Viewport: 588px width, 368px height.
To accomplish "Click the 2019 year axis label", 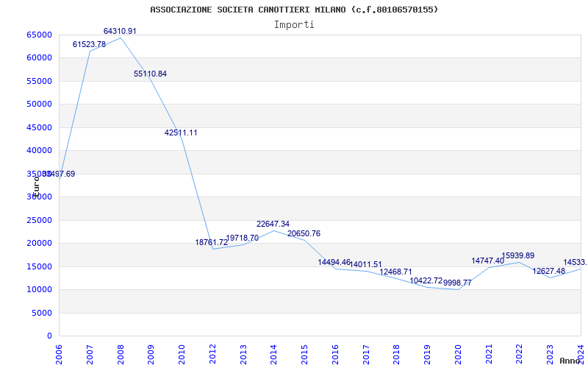I will [428, 355].
